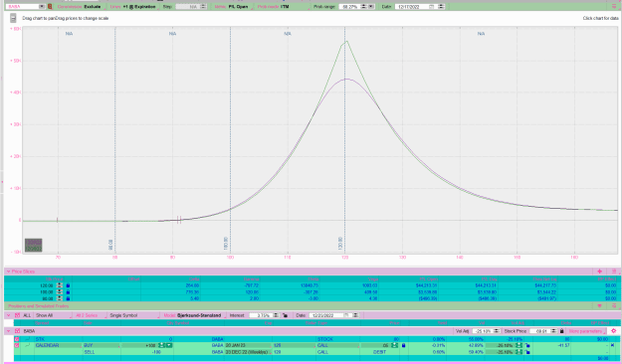
Task: Adjust the top Date stepper arrows
Action: [441, 7]
